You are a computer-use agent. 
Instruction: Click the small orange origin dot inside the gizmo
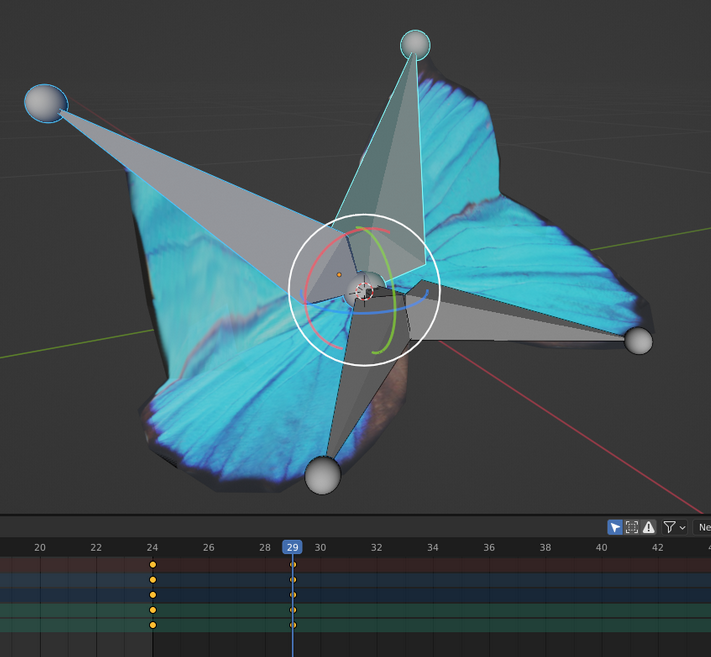point(339,274)
